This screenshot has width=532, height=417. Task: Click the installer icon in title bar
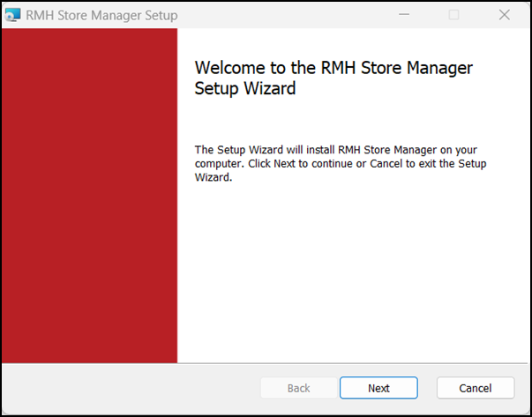point(13,15)
